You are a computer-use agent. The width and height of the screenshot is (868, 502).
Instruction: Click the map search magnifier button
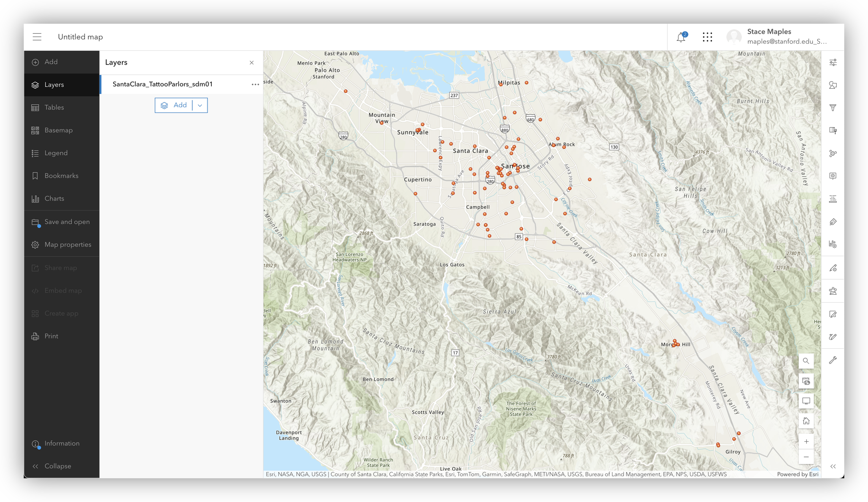806,361
